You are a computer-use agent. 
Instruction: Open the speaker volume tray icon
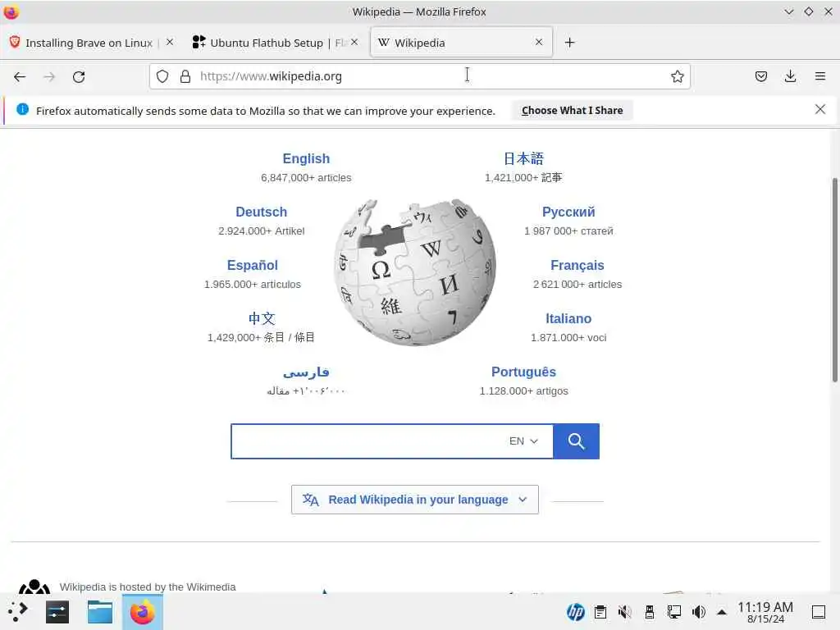coord(699,612)
